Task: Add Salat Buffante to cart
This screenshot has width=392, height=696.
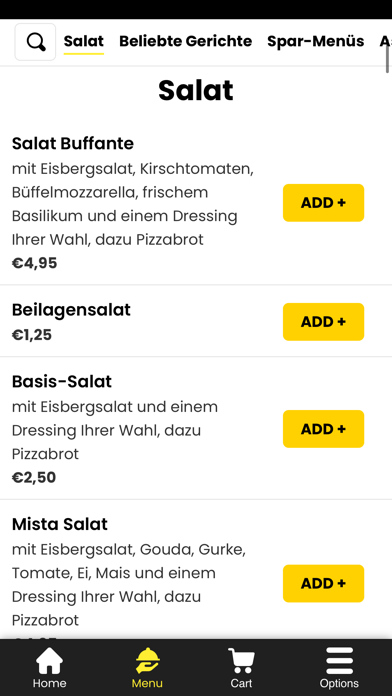Action: click(x=324, y=203)
